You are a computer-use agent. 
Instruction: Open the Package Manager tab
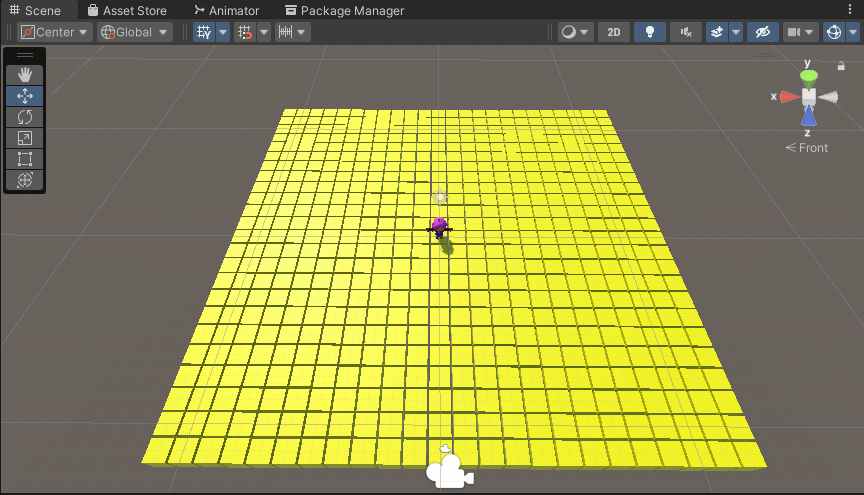[344, 10]
